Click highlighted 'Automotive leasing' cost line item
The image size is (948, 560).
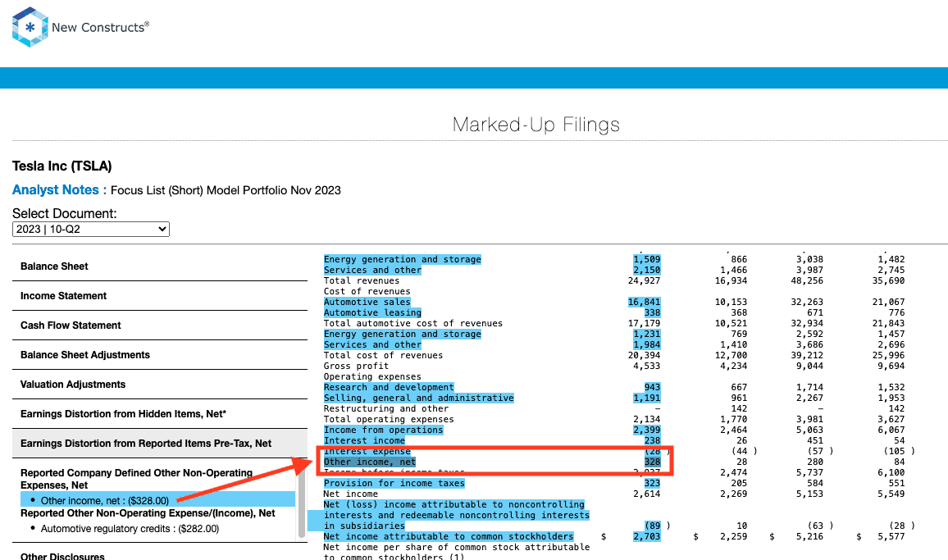372,312
